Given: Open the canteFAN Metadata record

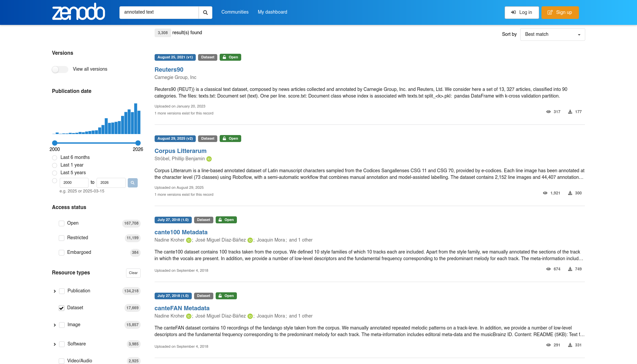Looking at the screenshot, I should coord(182,308).
